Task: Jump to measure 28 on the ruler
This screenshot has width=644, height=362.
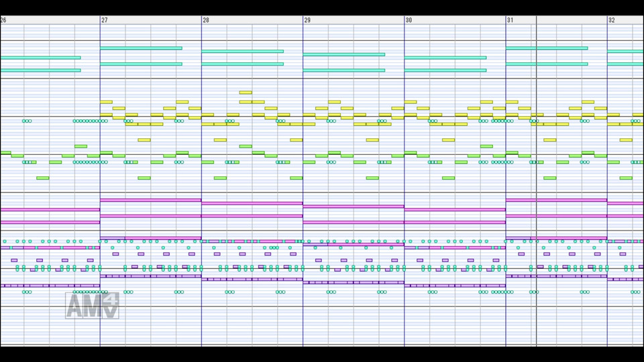Action: point(206,20)
